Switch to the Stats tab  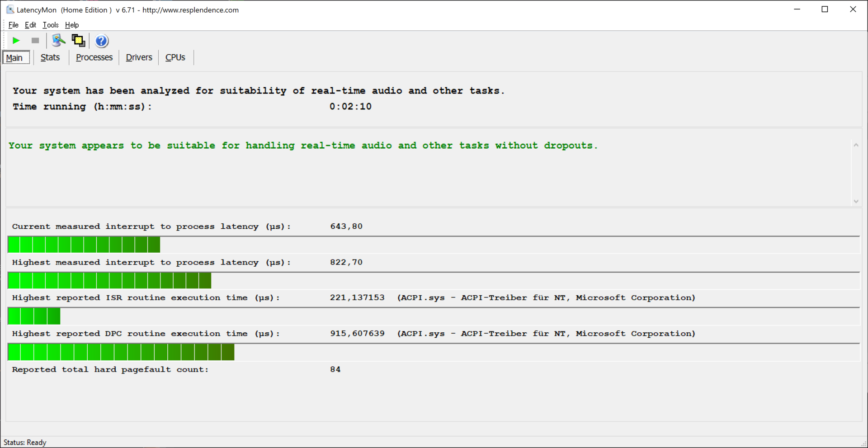(x=50, y=57)
